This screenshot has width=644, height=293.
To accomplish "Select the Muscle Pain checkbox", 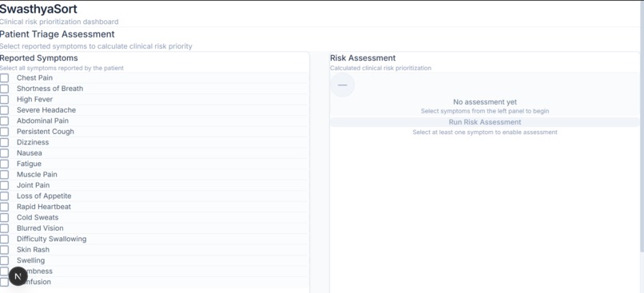I will tap(4, 174).
